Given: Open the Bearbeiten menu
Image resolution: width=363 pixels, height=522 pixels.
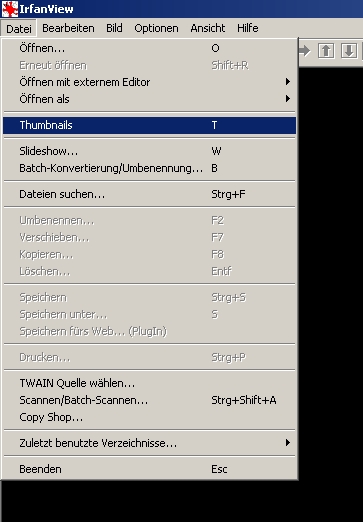Looking at the screenshot, I should pos(68,28).
